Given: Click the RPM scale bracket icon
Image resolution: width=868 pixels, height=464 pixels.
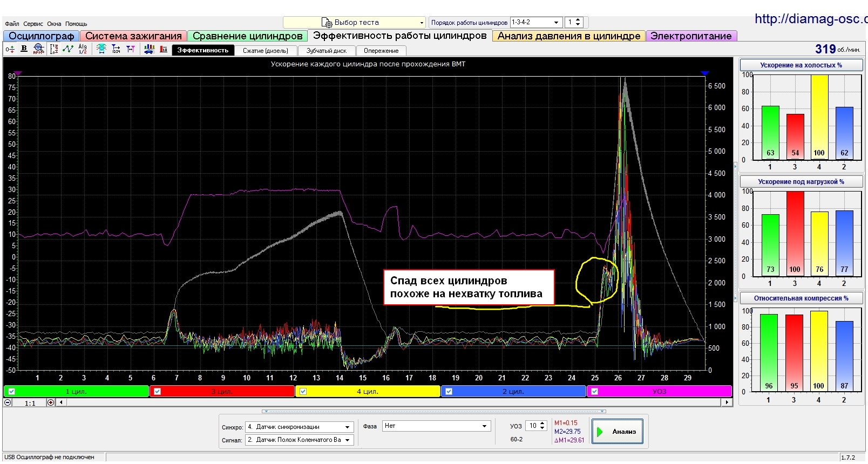Looking at the screenshot, I should [54, 49].
